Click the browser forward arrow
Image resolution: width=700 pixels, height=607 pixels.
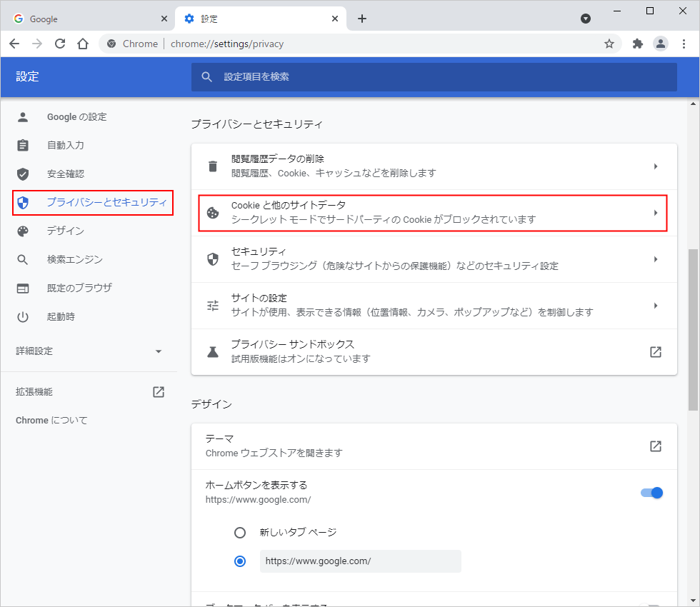click(37, 44)
